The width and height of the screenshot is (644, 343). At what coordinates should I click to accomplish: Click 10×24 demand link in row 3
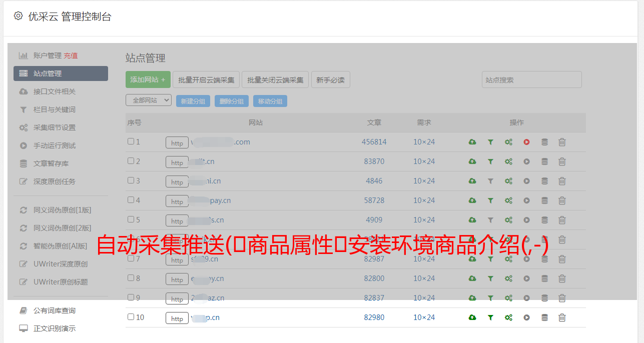tap(424, 181)
